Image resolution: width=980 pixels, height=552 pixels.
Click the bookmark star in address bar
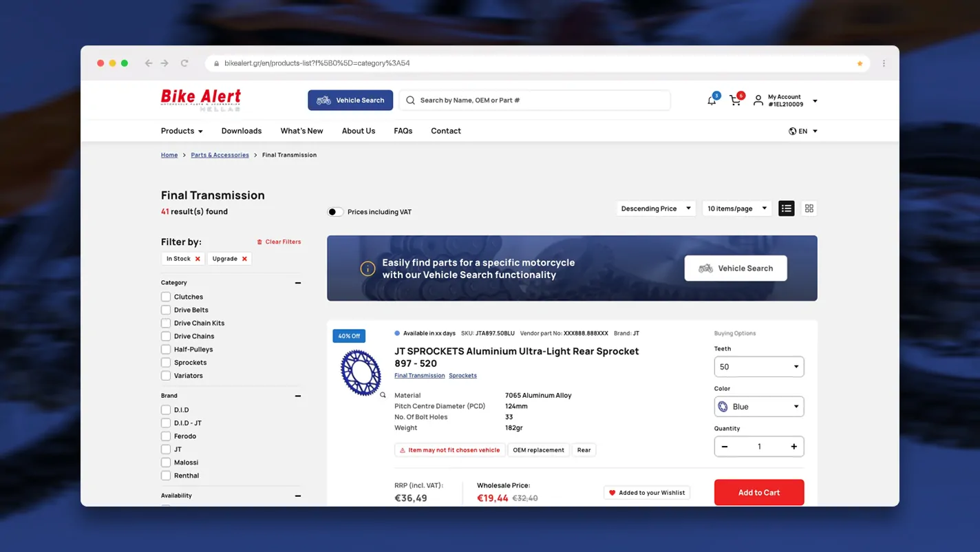coord(860,63)
